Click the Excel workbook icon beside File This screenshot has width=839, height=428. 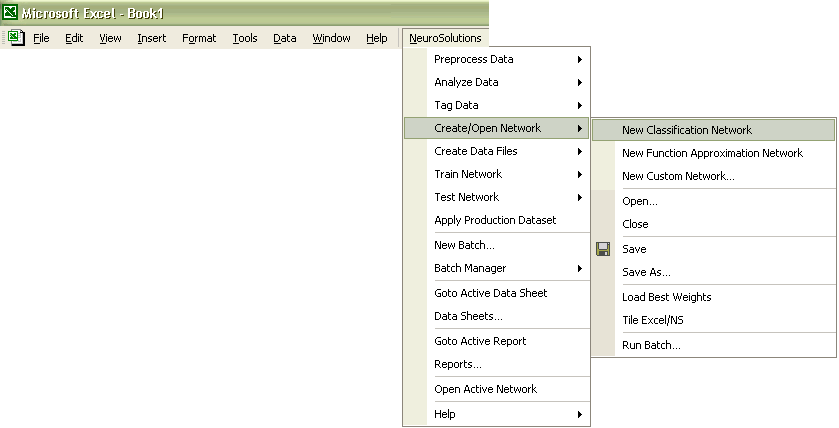[x=16, y=37]
